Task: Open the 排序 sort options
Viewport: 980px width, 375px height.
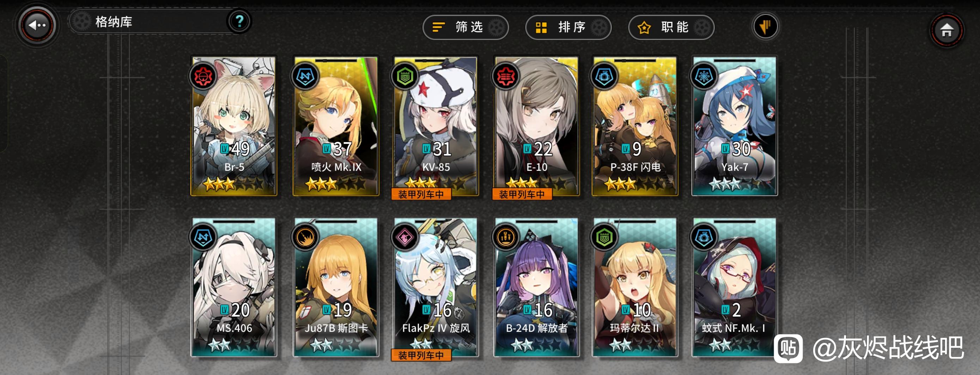Action: tap(568, 27)
